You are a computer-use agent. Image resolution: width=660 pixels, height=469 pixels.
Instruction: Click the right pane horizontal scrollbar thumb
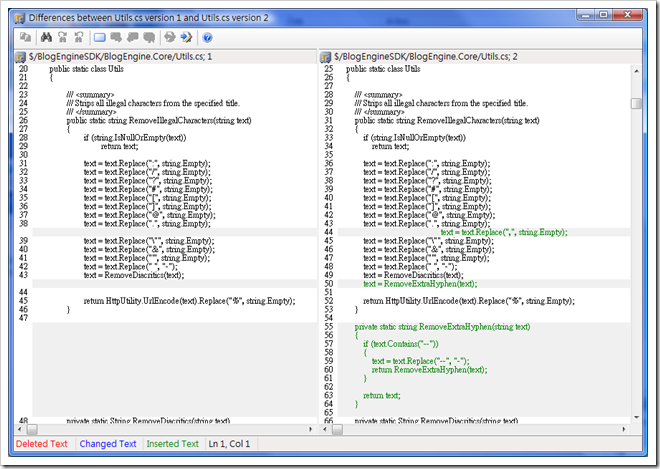pyautogui.click(x=337, y=429)
